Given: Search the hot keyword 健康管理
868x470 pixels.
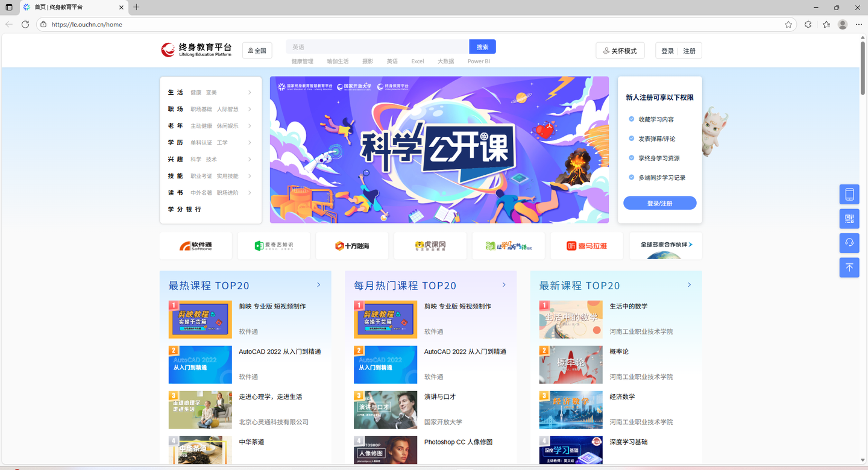Looking at the screenshot, I should tap(303, 61).
